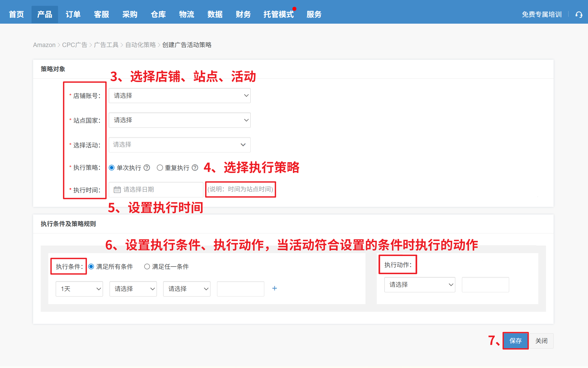Screen dimensions: 588x368
Task: Open the 选择活动 dropdown
Action: tap(179, 145)
